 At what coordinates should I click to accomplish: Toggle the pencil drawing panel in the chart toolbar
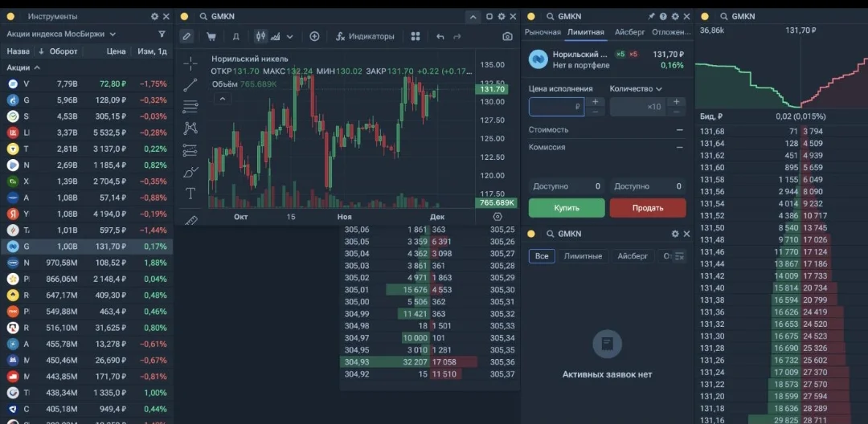(186, 36)
